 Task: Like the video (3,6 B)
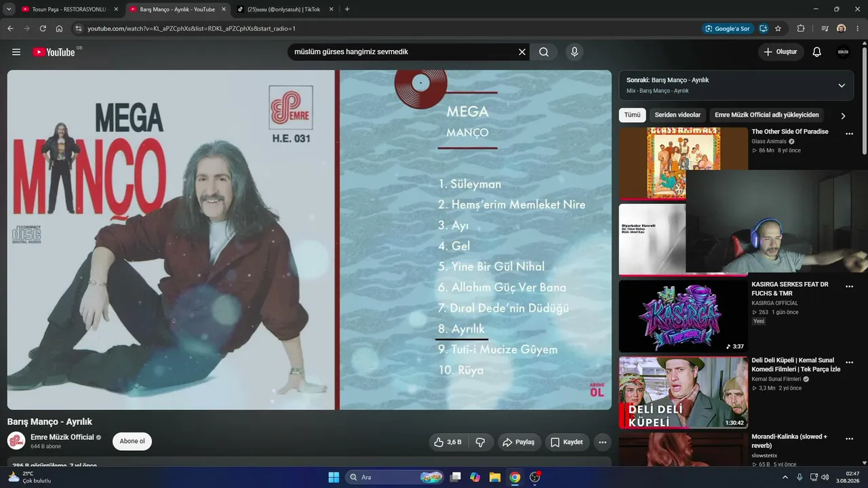coord(448,442)
